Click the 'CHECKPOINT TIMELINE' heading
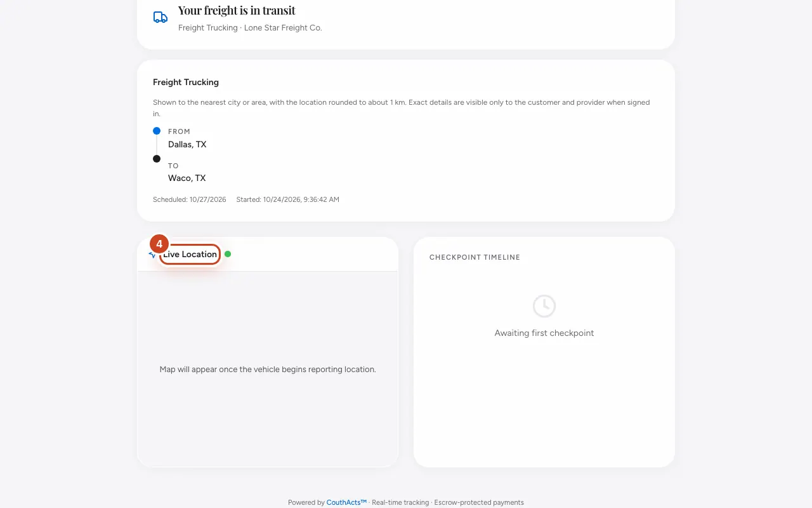The image size is (812, 508). coord(475,257)
